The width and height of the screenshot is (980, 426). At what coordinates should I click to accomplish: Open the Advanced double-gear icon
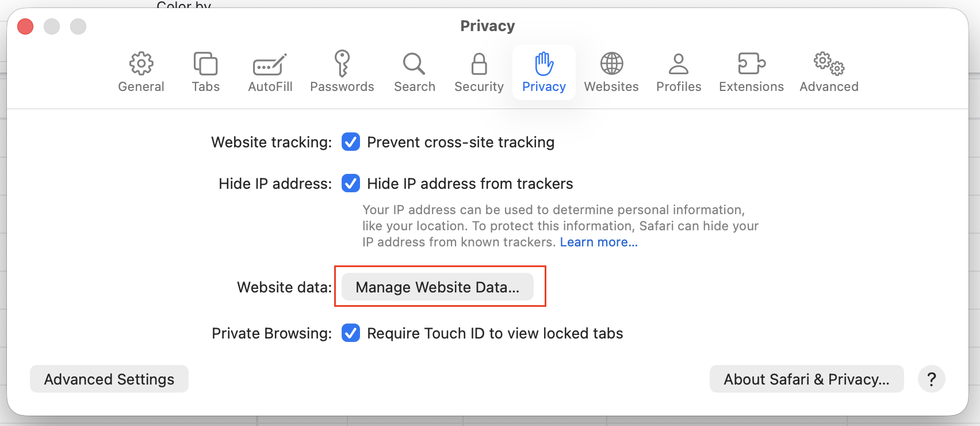[x=829, y=63]
